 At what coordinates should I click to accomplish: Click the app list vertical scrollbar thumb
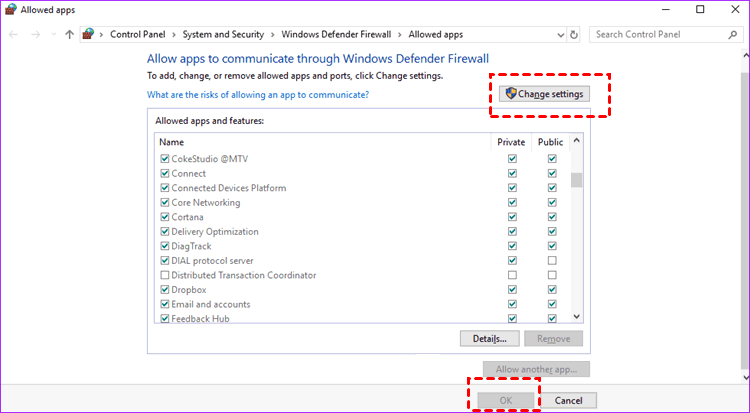point(576,180)
